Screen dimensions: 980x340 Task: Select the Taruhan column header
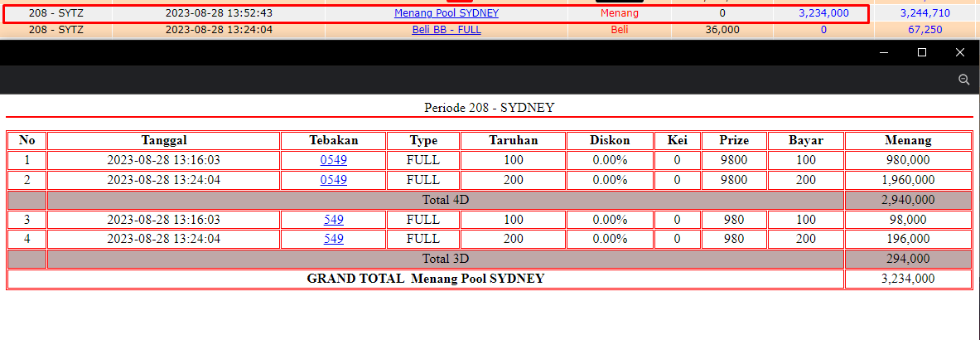click(513, 141)
